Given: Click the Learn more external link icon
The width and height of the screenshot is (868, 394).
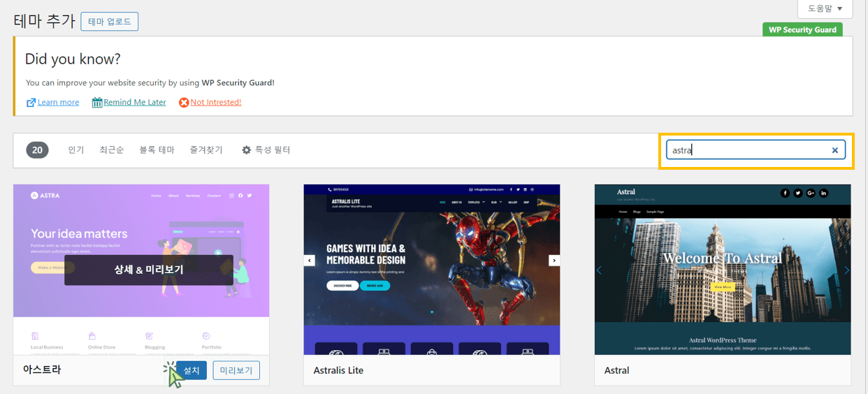Looking at the screenshot, I should point(31,103).
